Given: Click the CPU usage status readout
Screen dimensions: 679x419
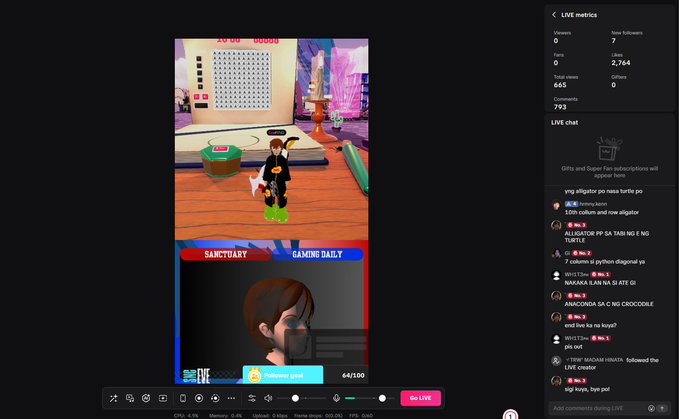Looking at the screenshot, I should point(186,416).
